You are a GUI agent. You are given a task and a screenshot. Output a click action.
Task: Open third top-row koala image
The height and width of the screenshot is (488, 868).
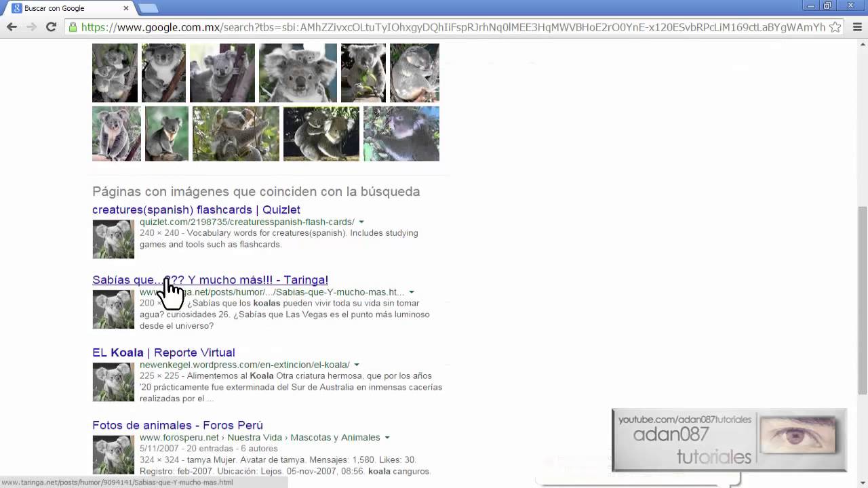222,73
